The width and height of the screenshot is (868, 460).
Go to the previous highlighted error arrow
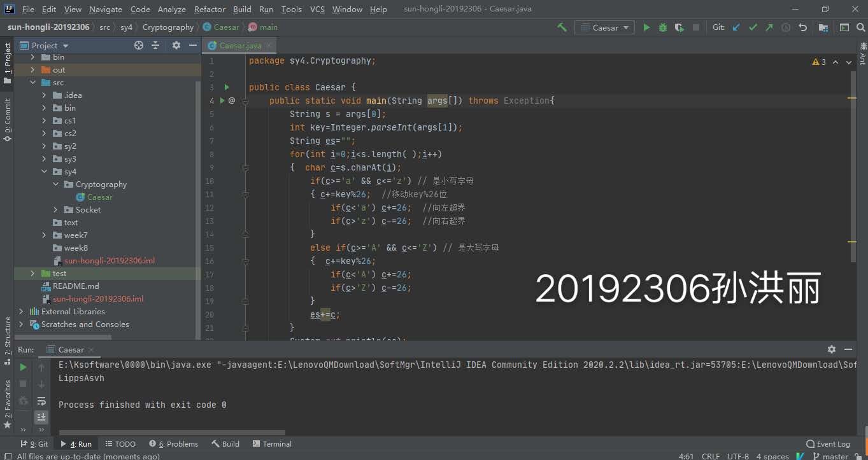pos(836,62)
